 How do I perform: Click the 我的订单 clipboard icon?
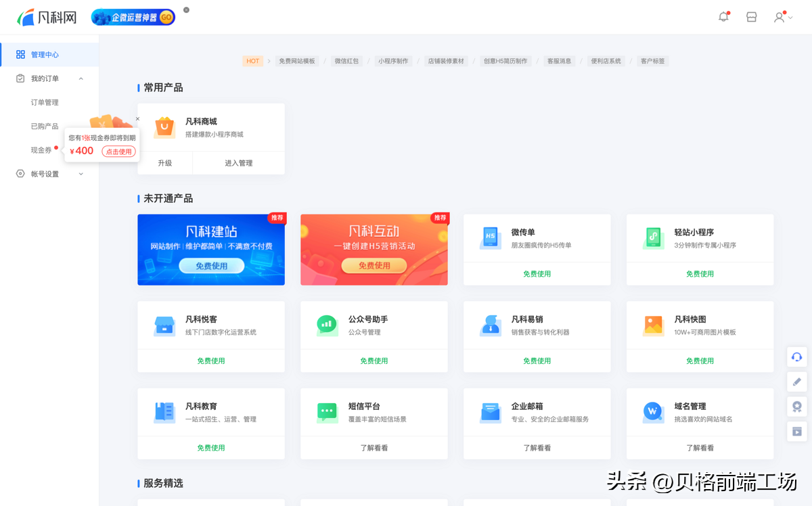pyautogui.click(x=20, y=78)
